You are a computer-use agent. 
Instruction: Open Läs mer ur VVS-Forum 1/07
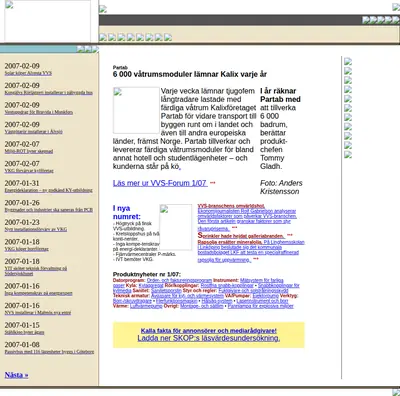[x=160, y=183]
